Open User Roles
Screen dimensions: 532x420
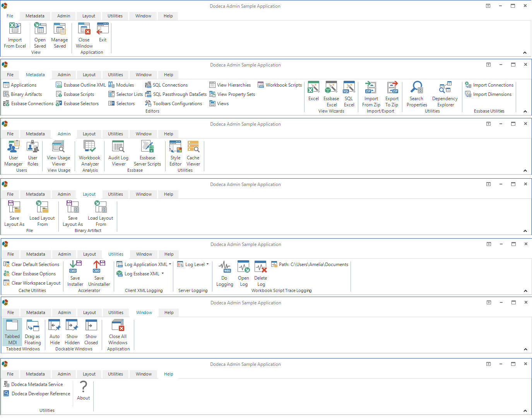click(33, 154)
